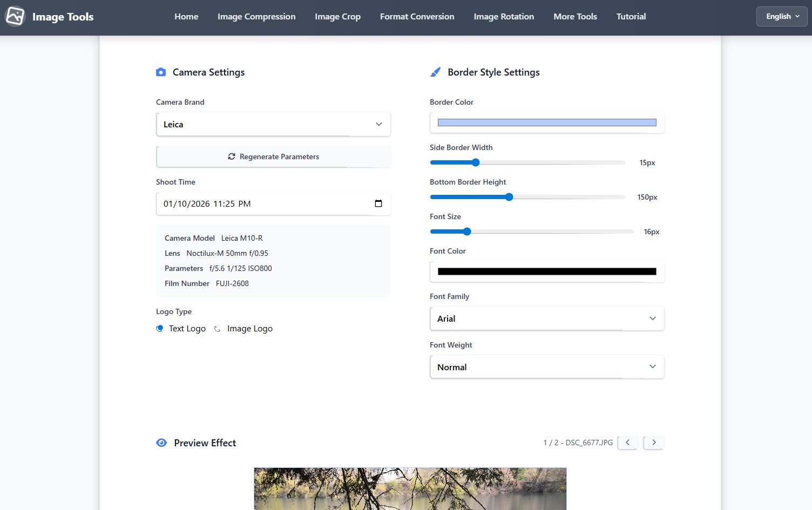Open the Image Rotation tool
812x510 pixels.
[x=504, y=17]
